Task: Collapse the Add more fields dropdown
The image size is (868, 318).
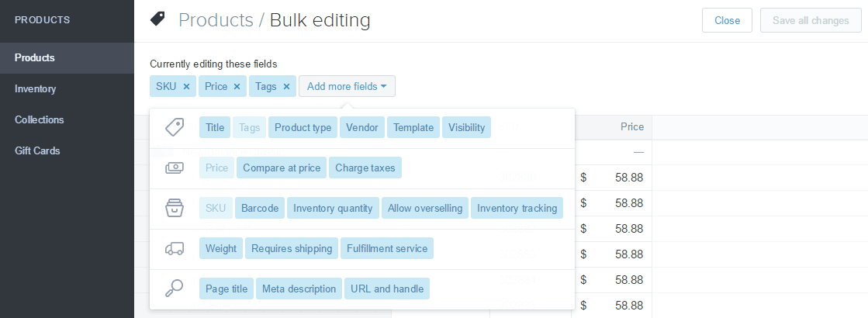Action: click(347, 87)
